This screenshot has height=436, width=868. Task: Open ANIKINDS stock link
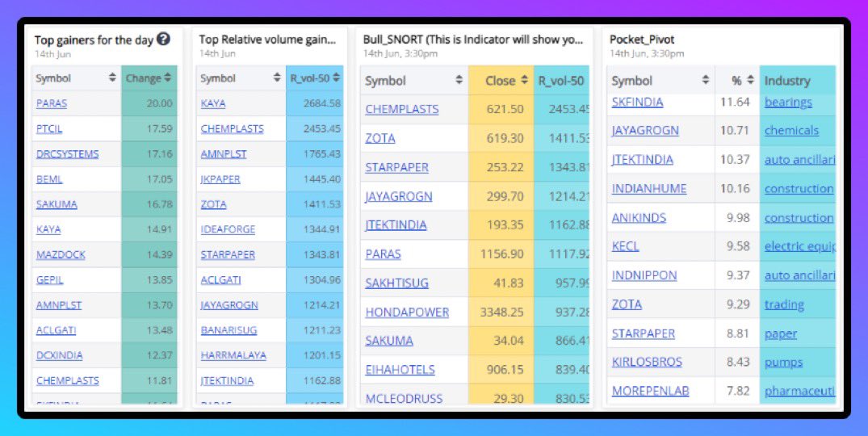tap(639, 218)
